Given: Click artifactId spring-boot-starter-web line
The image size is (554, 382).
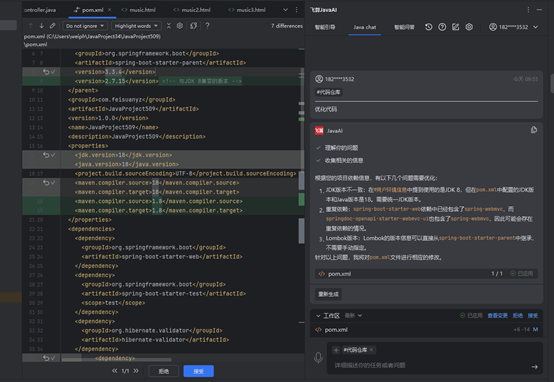Looking at the screenshot, I should click(x=163, y=257).
